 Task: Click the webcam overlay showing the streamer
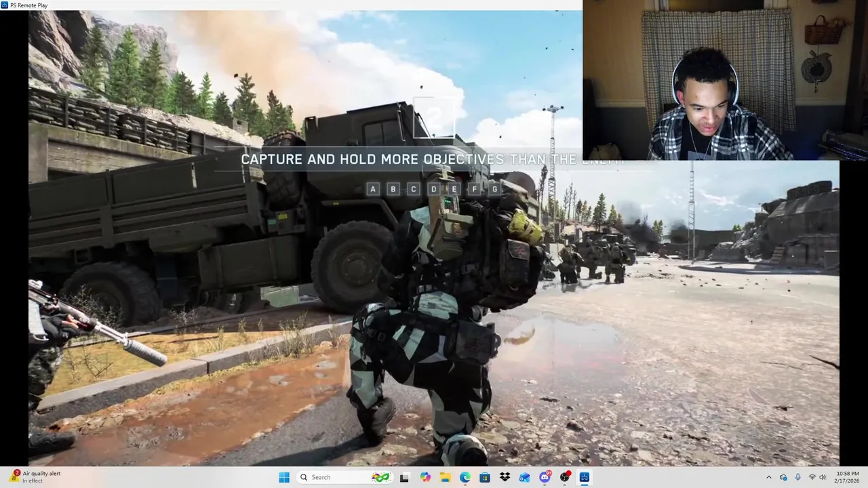[x=725, y=80]
